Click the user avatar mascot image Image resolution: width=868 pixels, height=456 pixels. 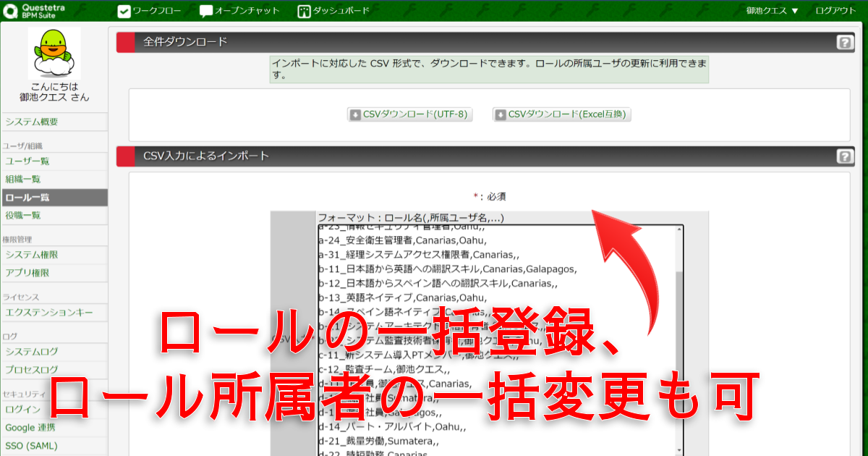[54, 54]
